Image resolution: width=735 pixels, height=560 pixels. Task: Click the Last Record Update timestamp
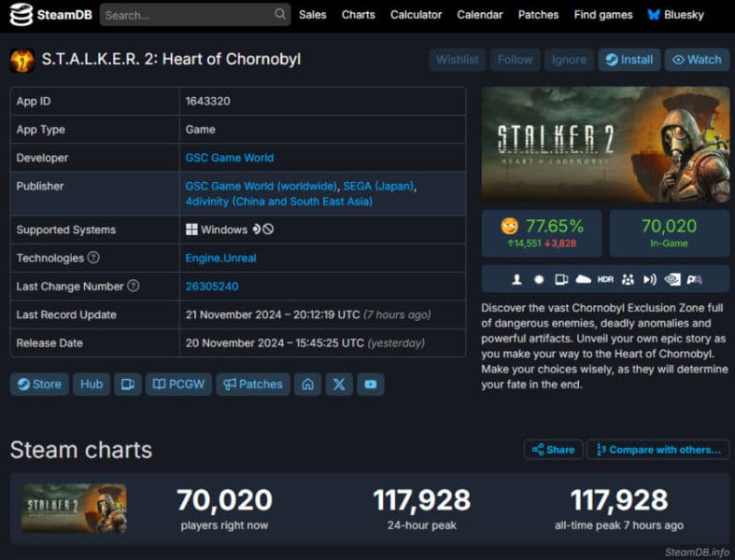pyautogui.click(x=308, y=315)
